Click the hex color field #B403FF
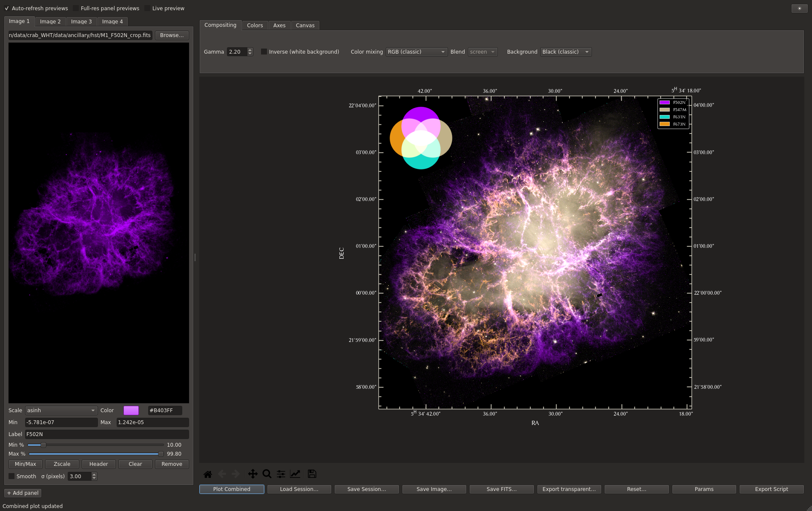The height and width of the screenshot is (511, 812). [165, 411]
